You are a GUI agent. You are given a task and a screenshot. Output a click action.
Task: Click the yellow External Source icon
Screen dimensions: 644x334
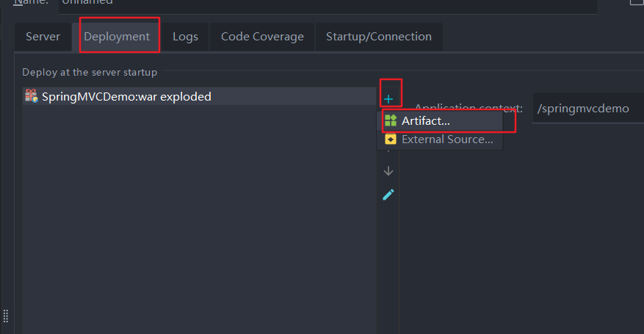391,139
